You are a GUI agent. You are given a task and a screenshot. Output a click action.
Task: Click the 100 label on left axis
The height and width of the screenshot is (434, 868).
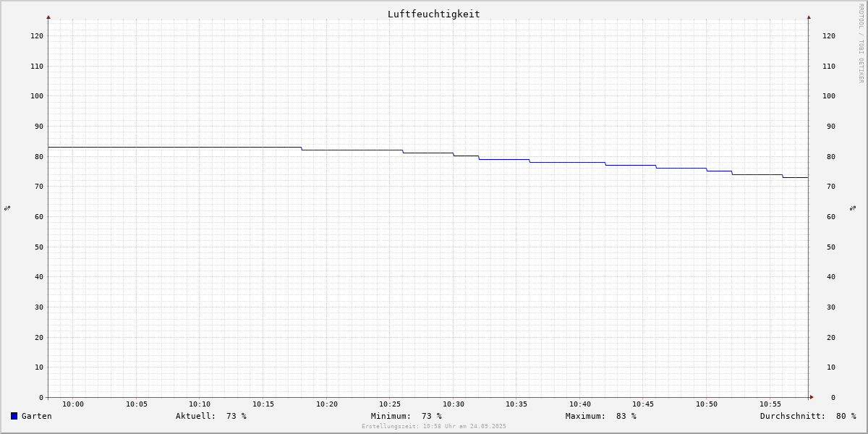point(37,96)
